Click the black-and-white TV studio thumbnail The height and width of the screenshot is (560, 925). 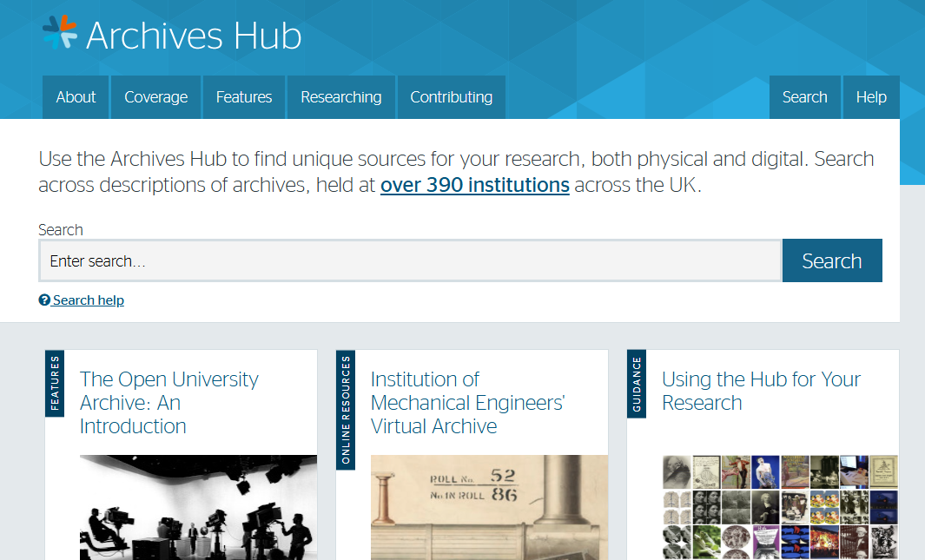pyautogui.click(x=198, y=507)
